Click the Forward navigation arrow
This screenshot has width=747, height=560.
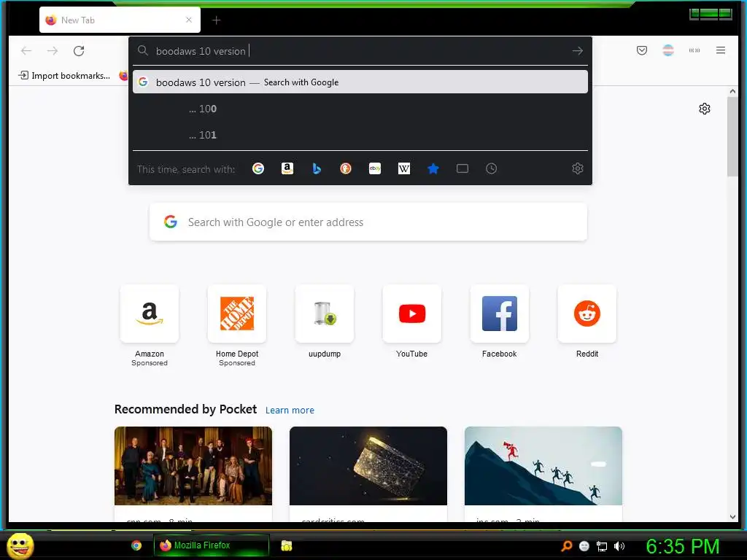(53, 51)
